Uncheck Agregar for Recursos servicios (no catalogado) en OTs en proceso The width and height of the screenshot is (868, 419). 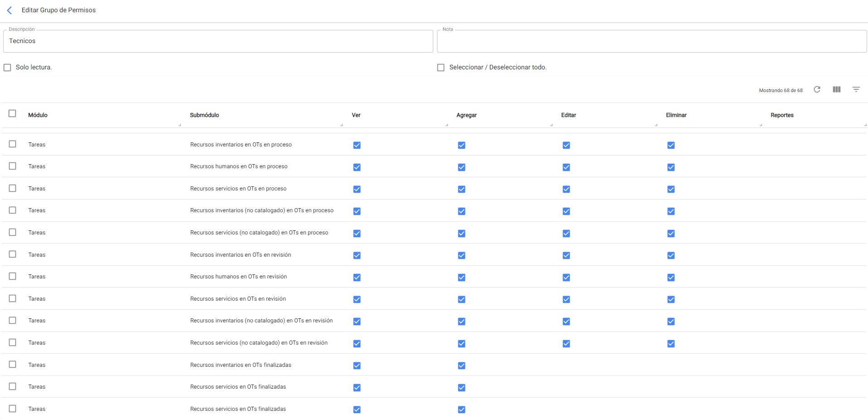pos(461,234)
